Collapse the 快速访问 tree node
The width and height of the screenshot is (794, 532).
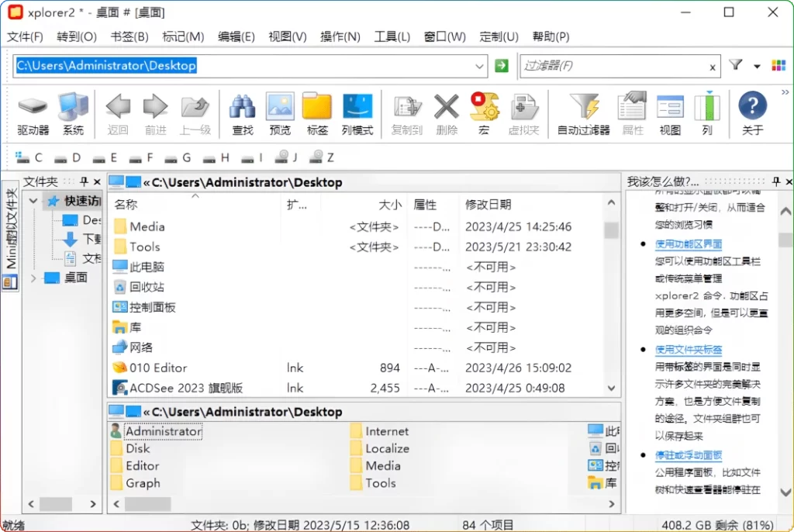33,201
